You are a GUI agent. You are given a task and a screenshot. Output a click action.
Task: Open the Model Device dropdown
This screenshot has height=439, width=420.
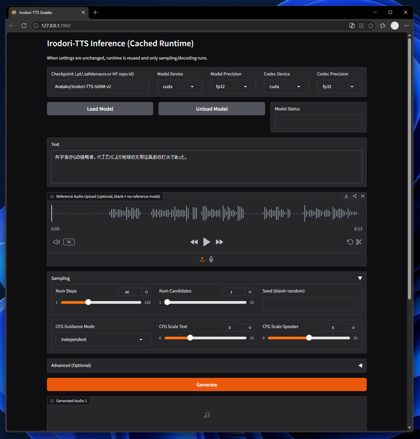click(x=180, y=87)
